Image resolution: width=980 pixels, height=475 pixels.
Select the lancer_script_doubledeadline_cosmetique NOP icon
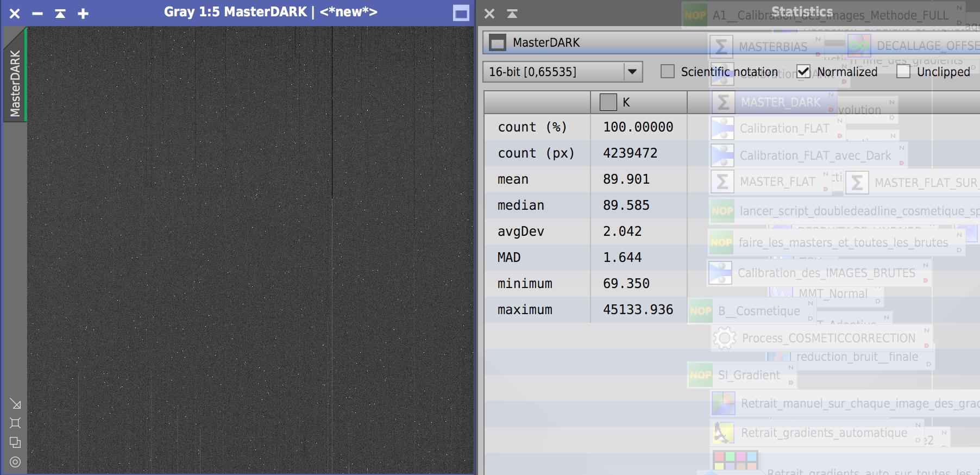[723, 211]
